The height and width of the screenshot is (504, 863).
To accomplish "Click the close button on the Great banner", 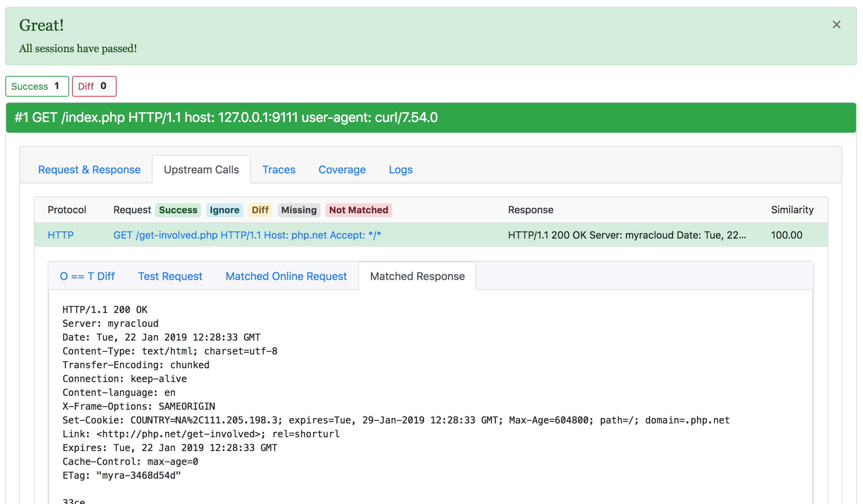I will click(x=837, y=25).
